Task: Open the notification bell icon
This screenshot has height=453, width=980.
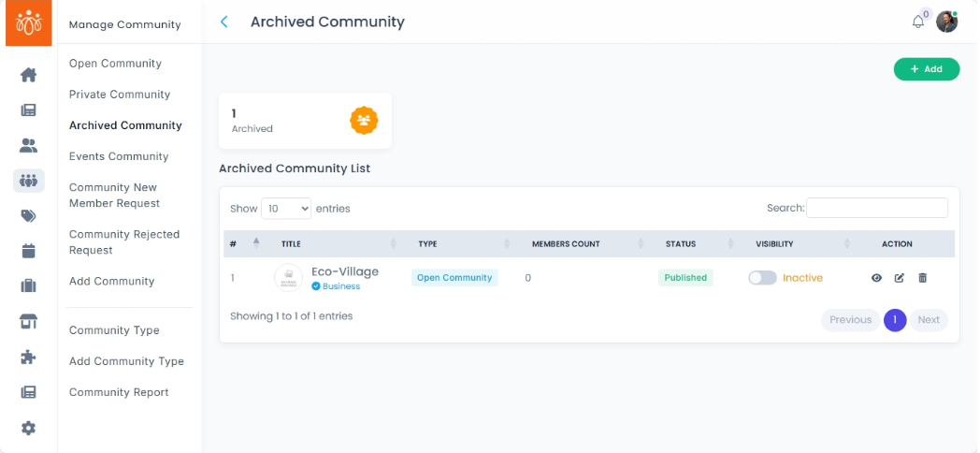Action: point(918,22)
